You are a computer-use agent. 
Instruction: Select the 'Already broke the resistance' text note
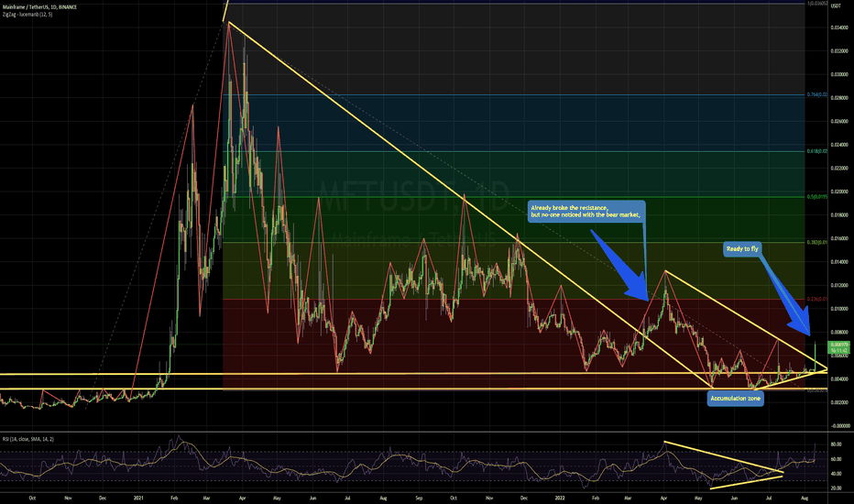[x=586, y=212]
